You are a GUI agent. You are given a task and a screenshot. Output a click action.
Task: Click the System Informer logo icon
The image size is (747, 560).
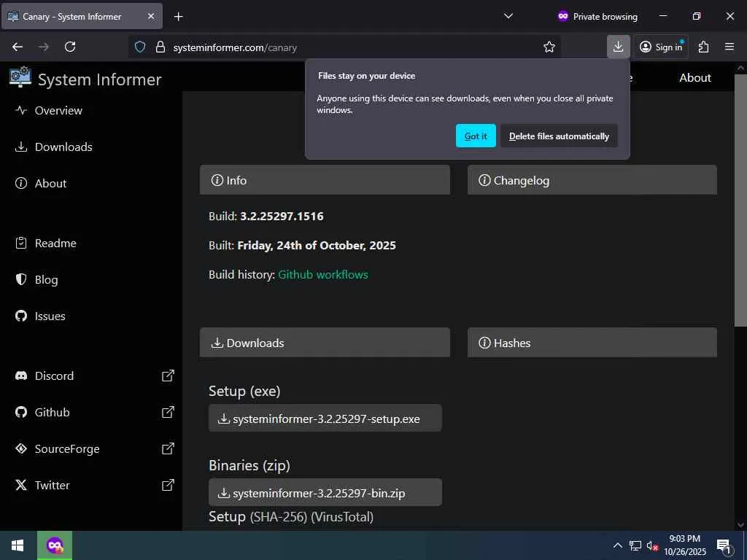click(x=20, y=77)
